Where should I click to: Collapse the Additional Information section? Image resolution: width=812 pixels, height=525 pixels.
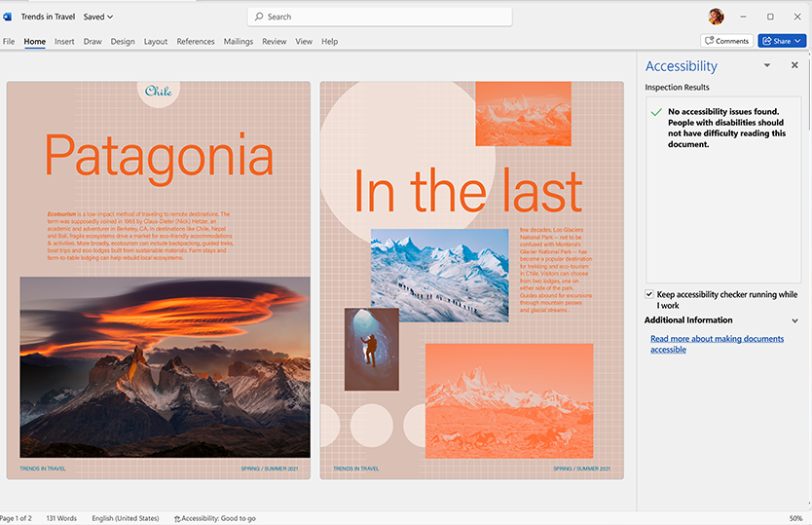point(794,320)
